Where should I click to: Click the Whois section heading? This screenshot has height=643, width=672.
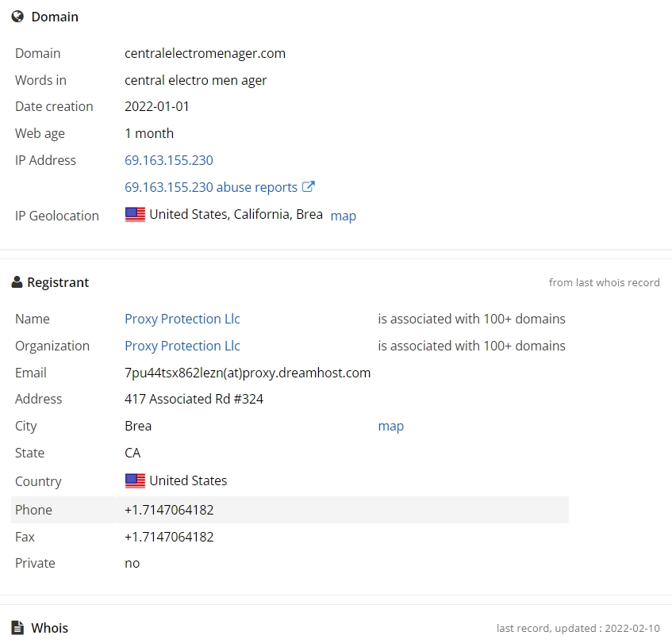49,628
